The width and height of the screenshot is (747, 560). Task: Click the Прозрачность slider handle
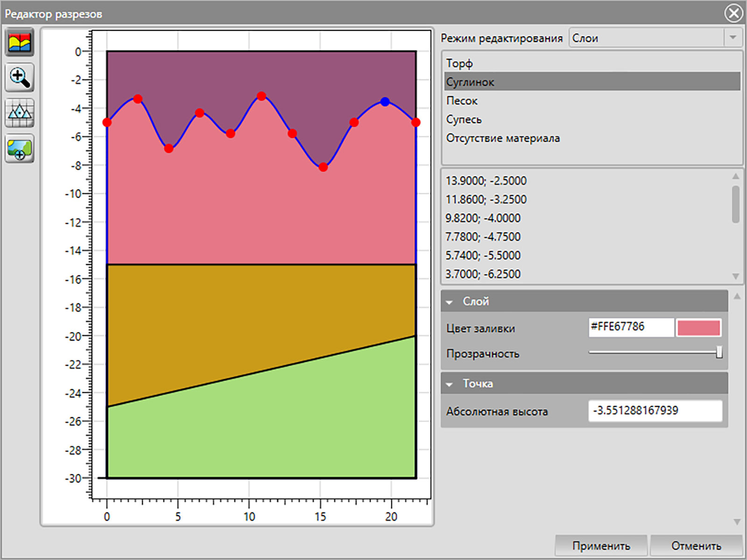point(719,352)
